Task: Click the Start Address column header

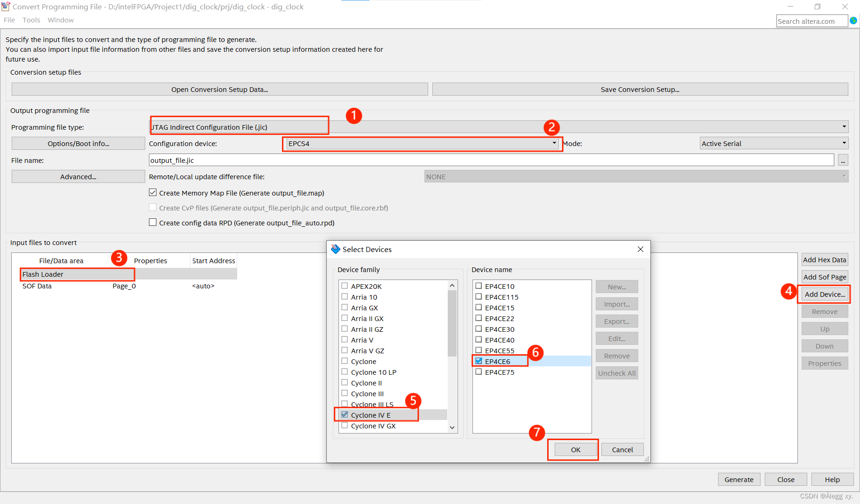Action: pyautogui.click(x=213, y=260)
